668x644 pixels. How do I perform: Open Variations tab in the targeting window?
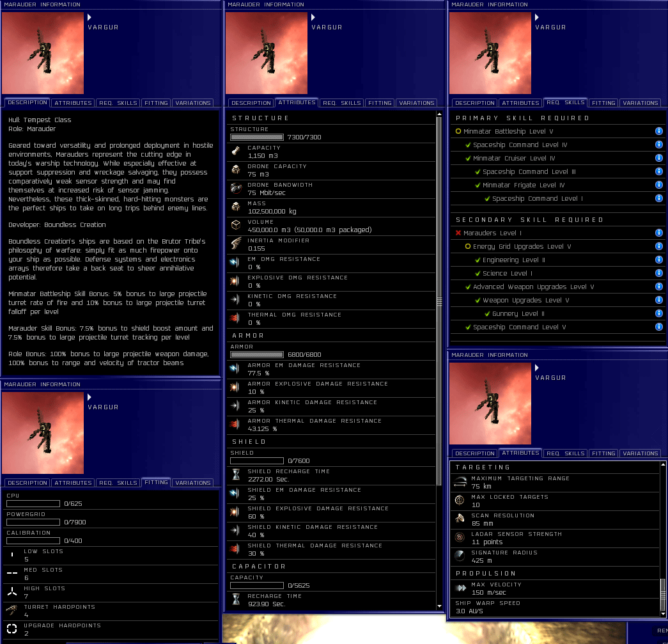(641, 453)
